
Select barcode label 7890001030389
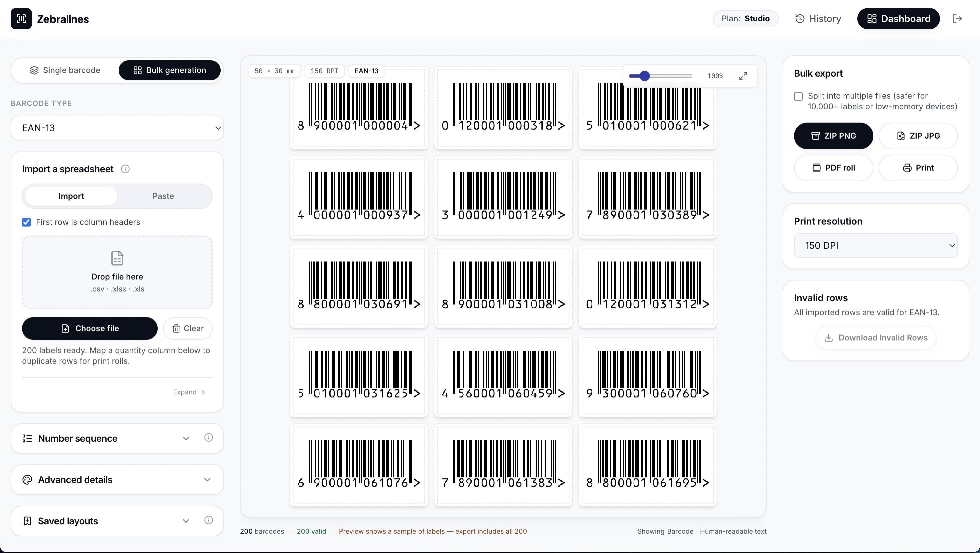click(647, 198)
